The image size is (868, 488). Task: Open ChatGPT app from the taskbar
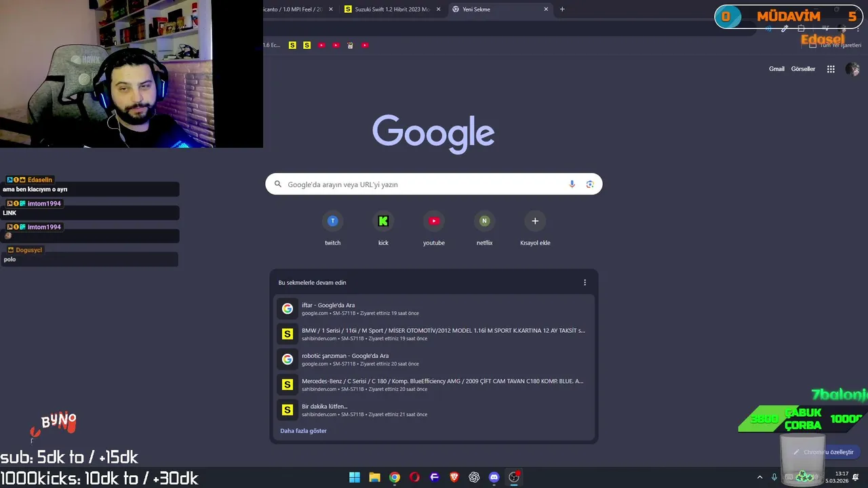[x=474, y=477]
